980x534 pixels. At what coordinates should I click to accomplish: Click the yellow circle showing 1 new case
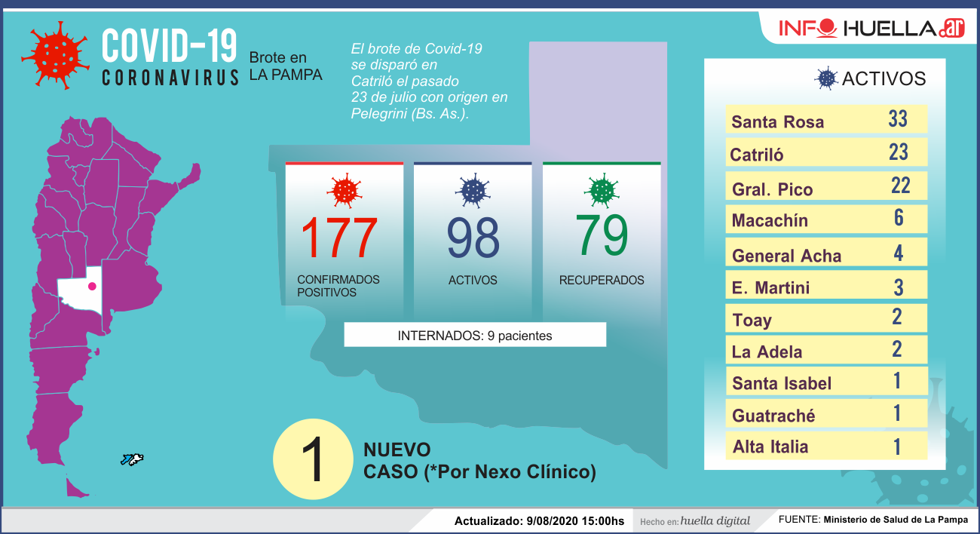coord(312,459)
